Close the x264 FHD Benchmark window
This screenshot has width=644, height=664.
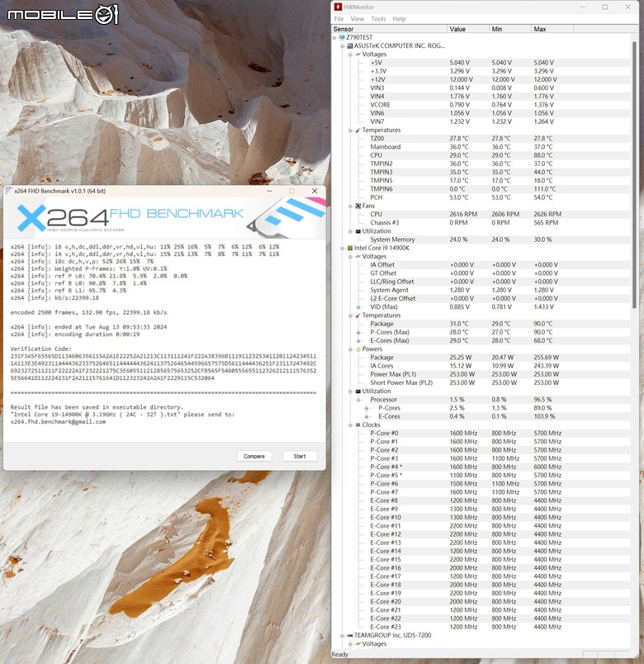[315, 191]
